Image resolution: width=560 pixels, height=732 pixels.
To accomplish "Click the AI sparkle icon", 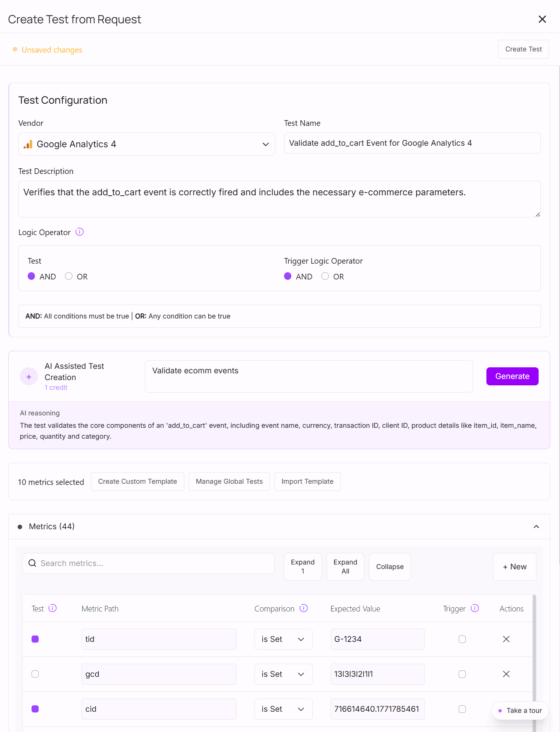I will (x=29, y=377).
